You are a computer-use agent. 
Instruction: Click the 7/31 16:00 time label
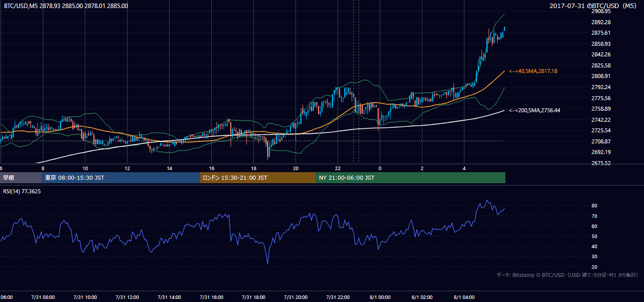pos(212,297)
